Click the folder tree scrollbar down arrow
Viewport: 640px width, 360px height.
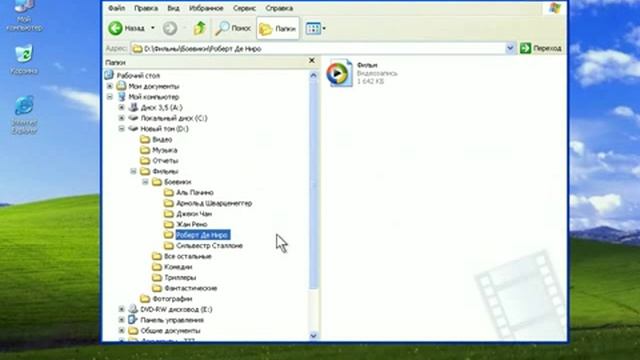tap(313, 336)
